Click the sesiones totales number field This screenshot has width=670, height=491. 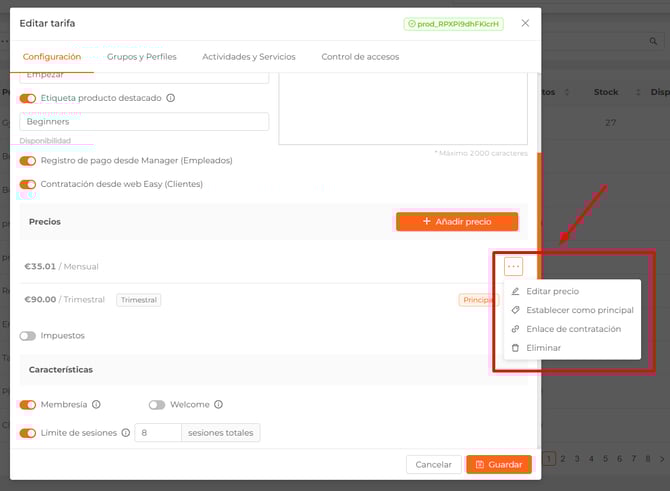[x=157, y=433]
